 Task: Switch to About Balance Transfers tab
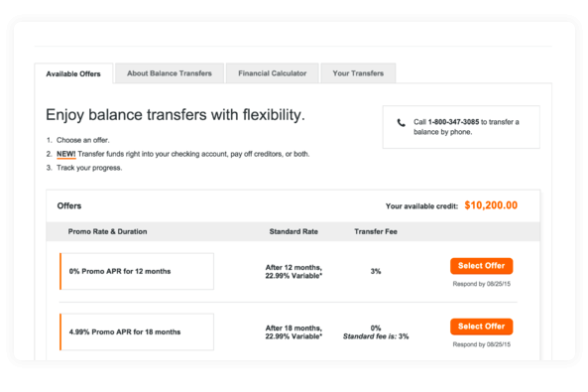pos(170,73)
